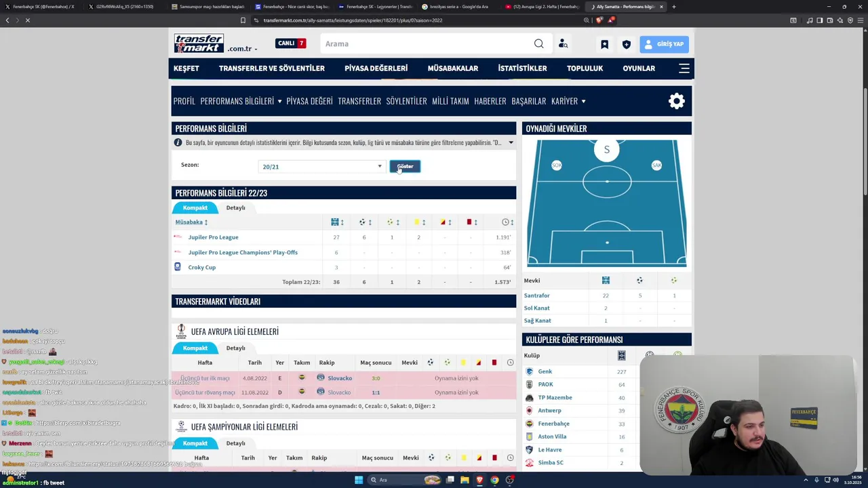
Task: Click Brave browser icon in taskbar
Action: [x=479, y=480]
